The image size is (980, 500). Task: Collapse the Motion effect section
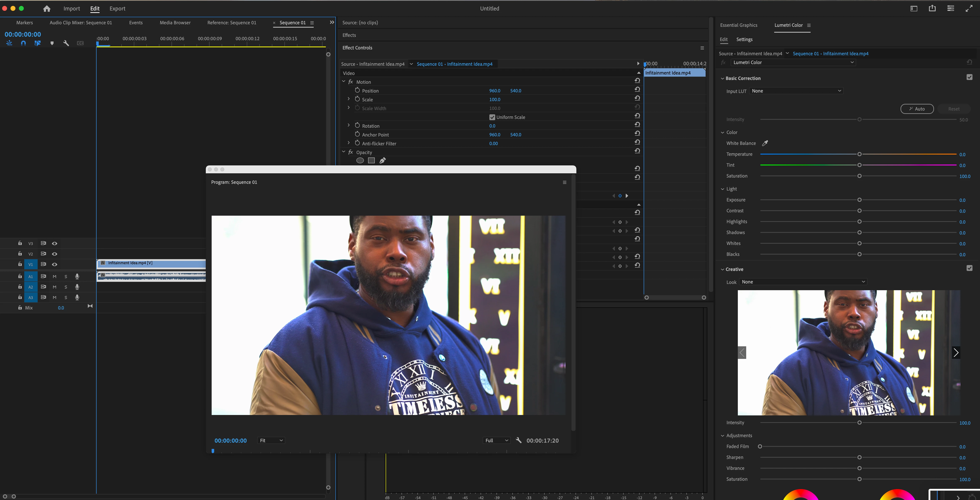[344, 81]
